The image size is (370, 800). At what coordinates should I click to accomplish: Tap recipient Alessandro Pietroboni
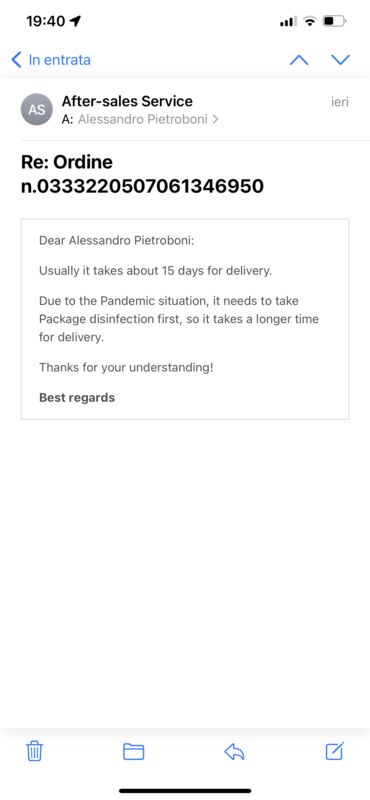143,119
